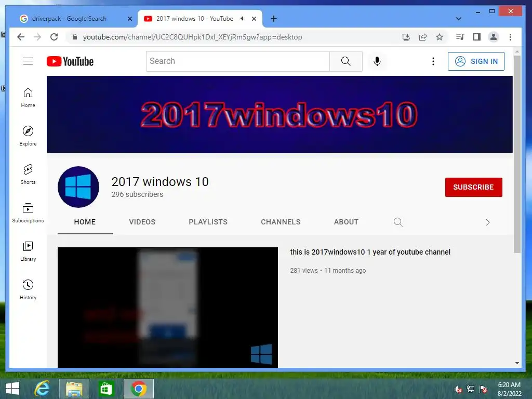The width and height of the screenshot is (532, 399).
Task: Click the page vertical scrollbar thumb
Action: pyautogui.click(x=517, y=154)
